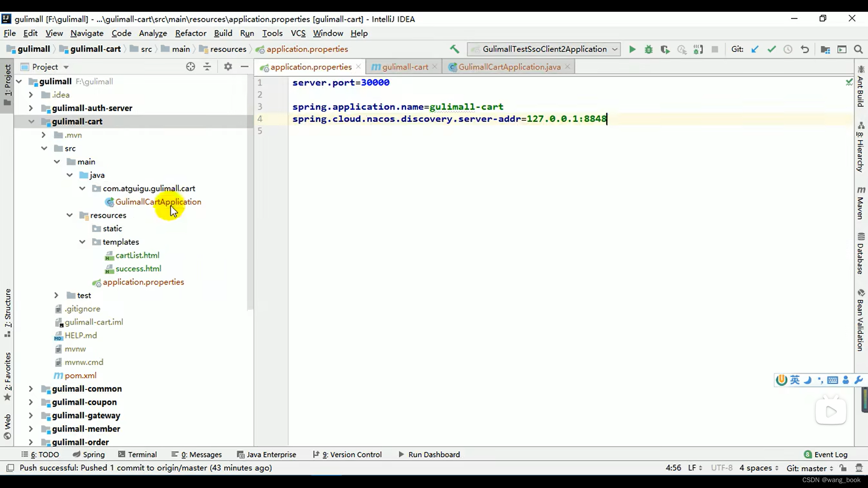868x488 pixels.
Task: Expand the gulimall-common project folder
Action: click(30, 388)
